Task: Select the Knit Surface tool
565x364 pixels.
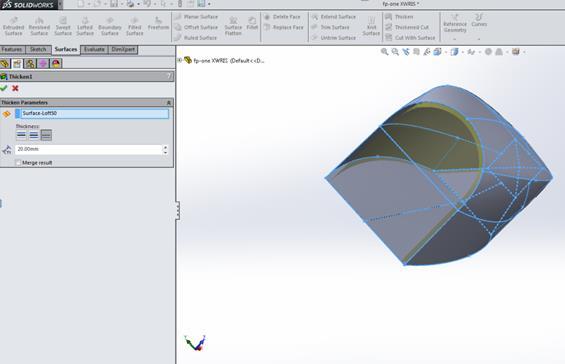Action: [x=371, y=26]
